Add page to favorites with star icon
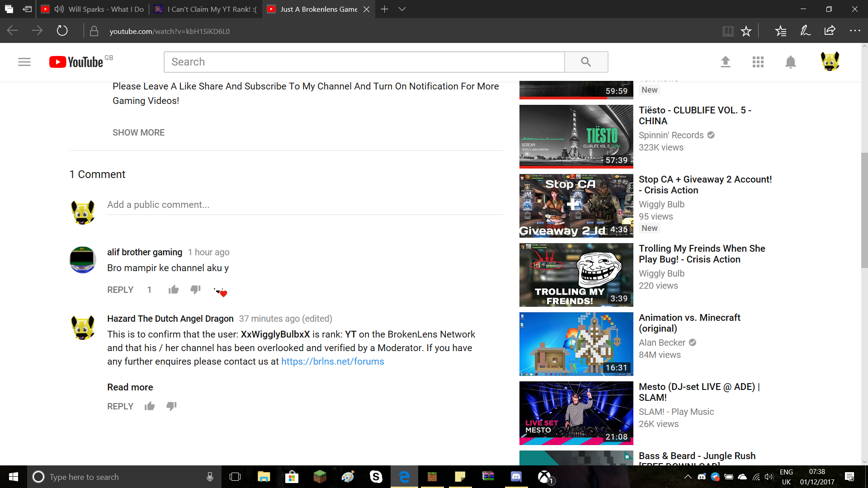This screenshot has height=488, width=868. click(746, 31)
